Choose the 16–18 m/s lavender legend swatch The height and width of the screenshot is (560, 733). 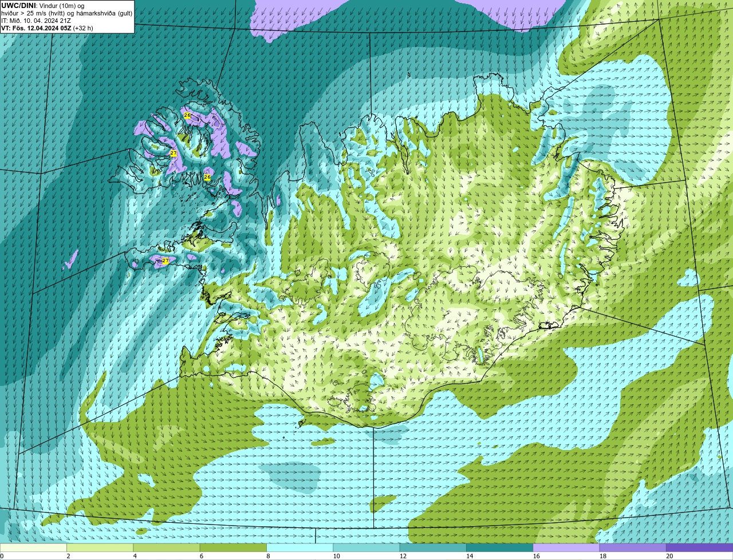tap(566, 547)
